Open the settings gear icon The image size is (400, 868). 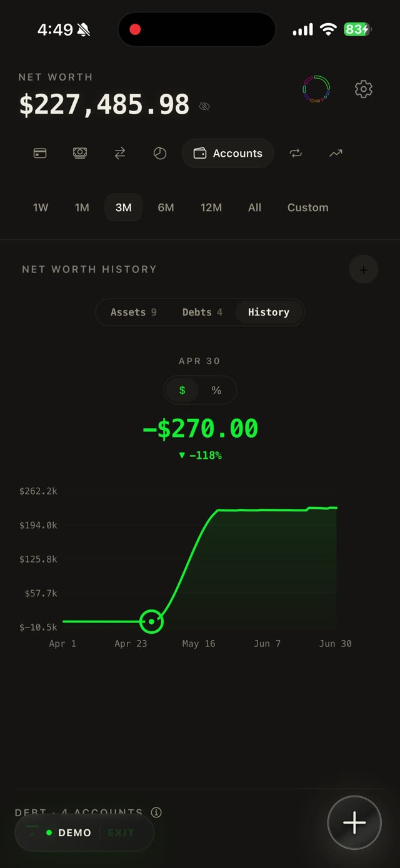[x=364, y=89]
